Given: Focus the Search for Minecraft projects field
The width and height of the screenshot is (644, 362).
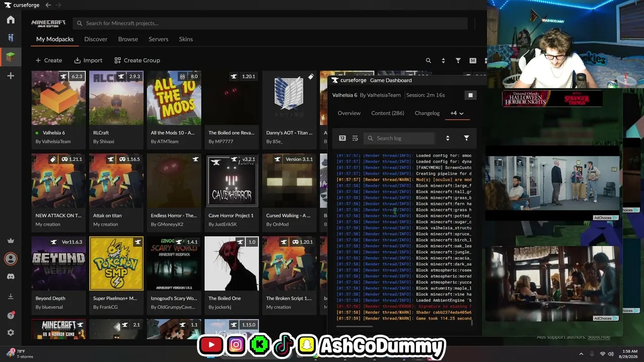Looking at the screenshot, I should [270, 23].
